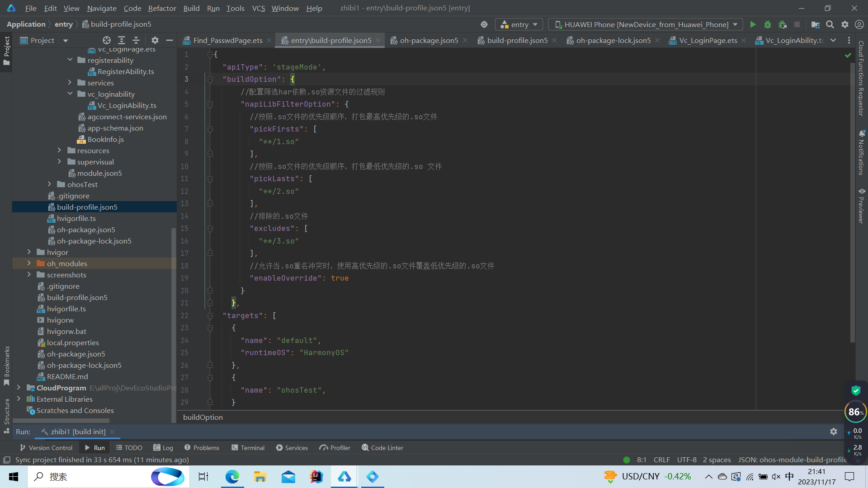Open Project panel options gear

point(155,40)
